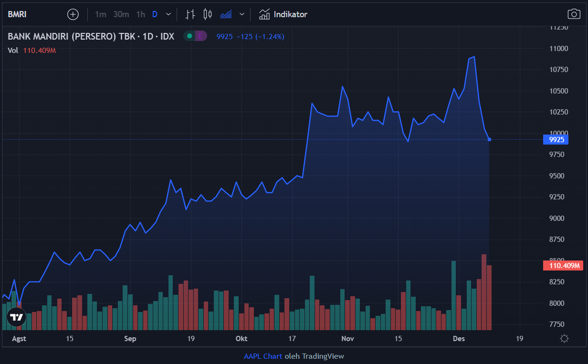Add symbol with the plus circle icon
588x364 pixels.
tap(73, 14)
